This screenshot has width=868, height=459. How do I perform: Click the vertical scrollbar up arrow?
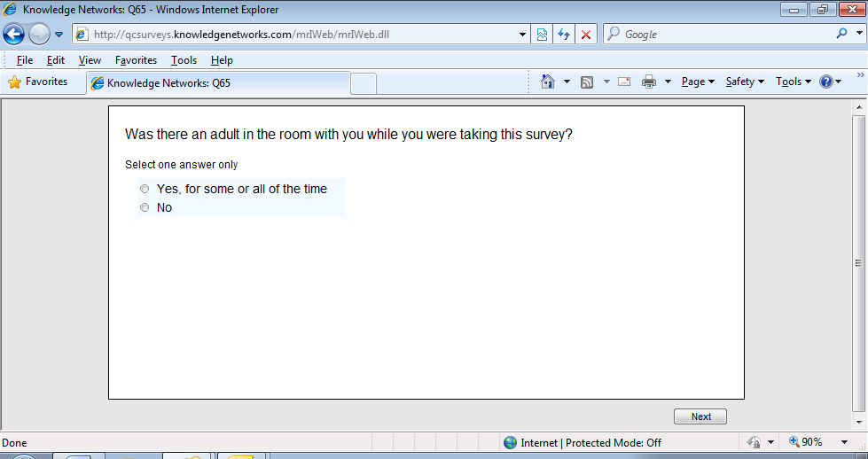coord(858,107)
